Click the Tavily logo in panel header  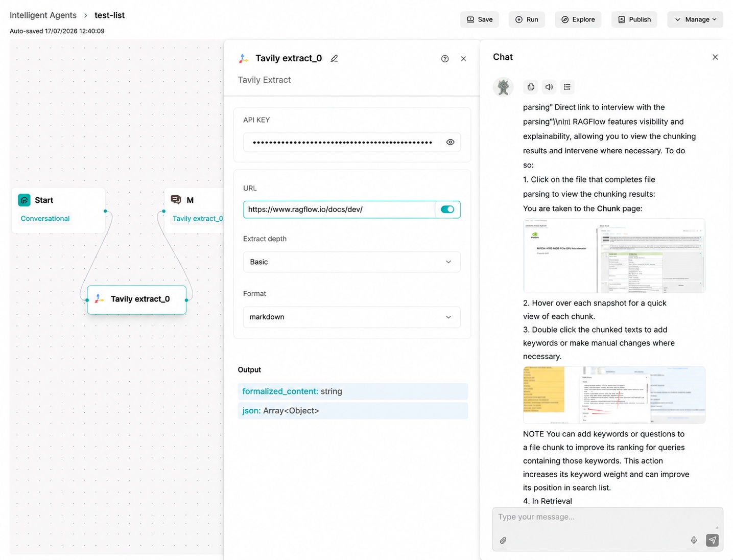[x=244, y=58]
